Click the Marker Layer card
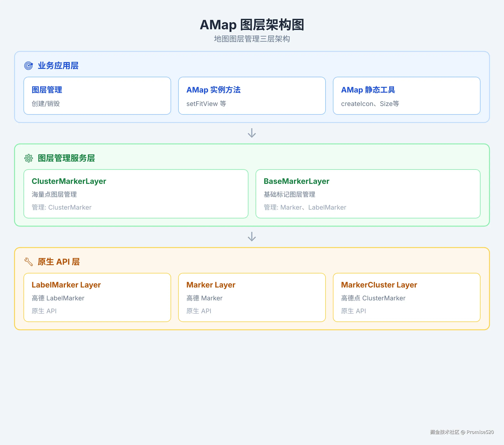This screenshot has width=504, height=445. [x=252, y=297]
